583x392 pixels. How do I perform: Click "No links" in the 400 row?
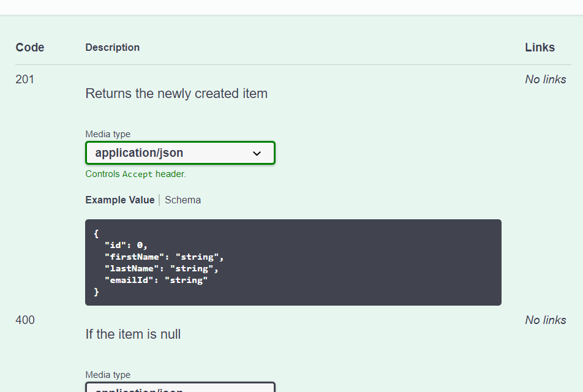545,320
